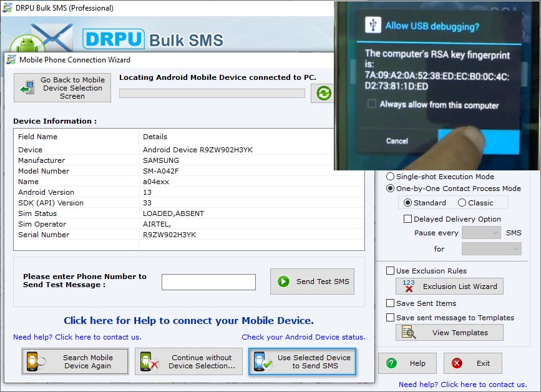Select the SDK (API) Version value 33
This screenshot has width=541, height=392.
pyautogui.click(x=147, y=203)
